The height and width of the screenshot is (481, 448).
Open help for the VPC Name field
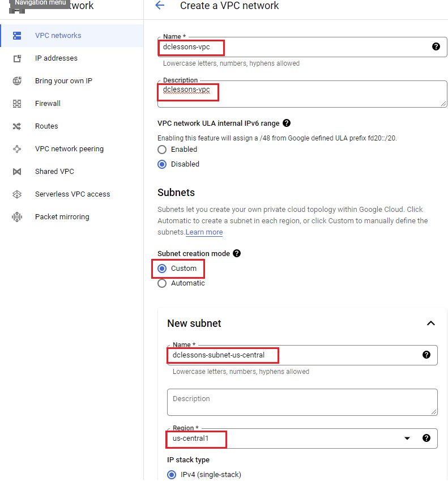pos(436,46)
